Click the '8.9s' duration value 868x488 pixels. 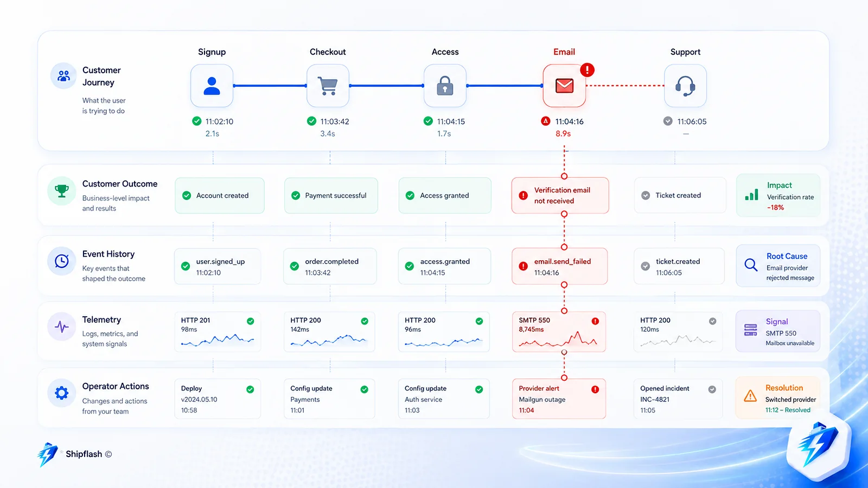click(563, 133)
